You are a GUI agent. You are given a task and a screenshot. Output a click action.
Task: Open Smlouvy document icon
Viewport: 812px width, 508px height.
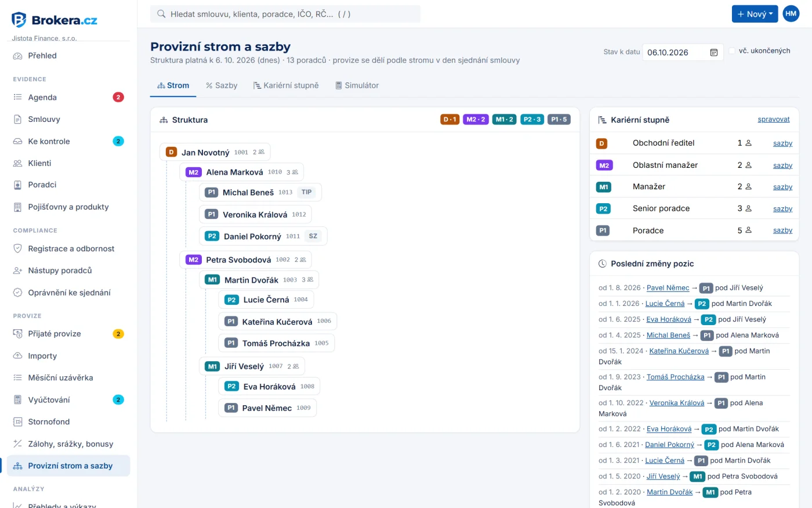pos(17,119)
